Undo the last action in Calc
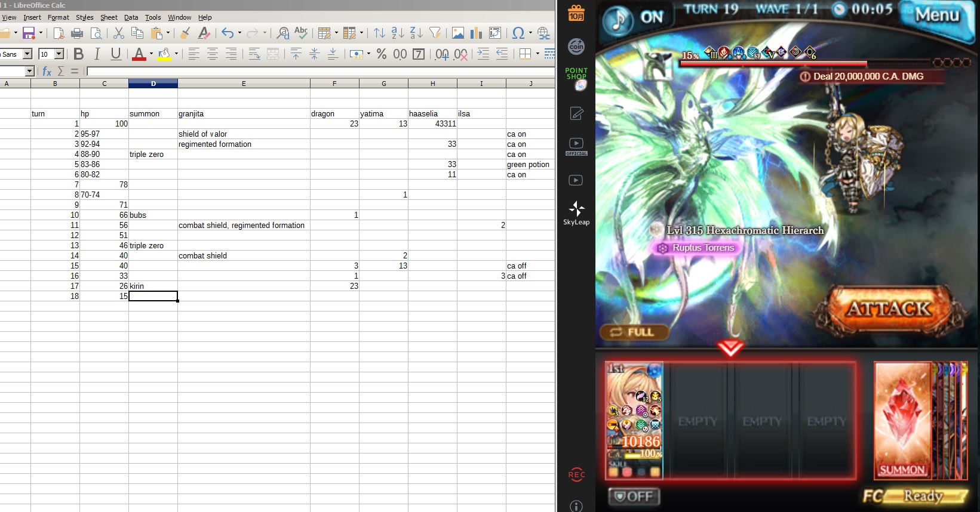980x512 pixels. click(227, 33)
